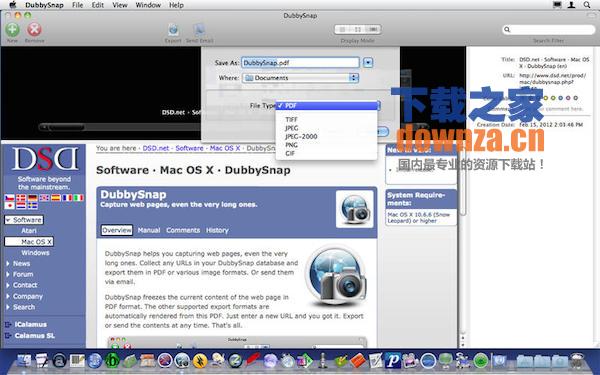
Task: Open the Atari sidebar link
Action: [x=29, y=230]
